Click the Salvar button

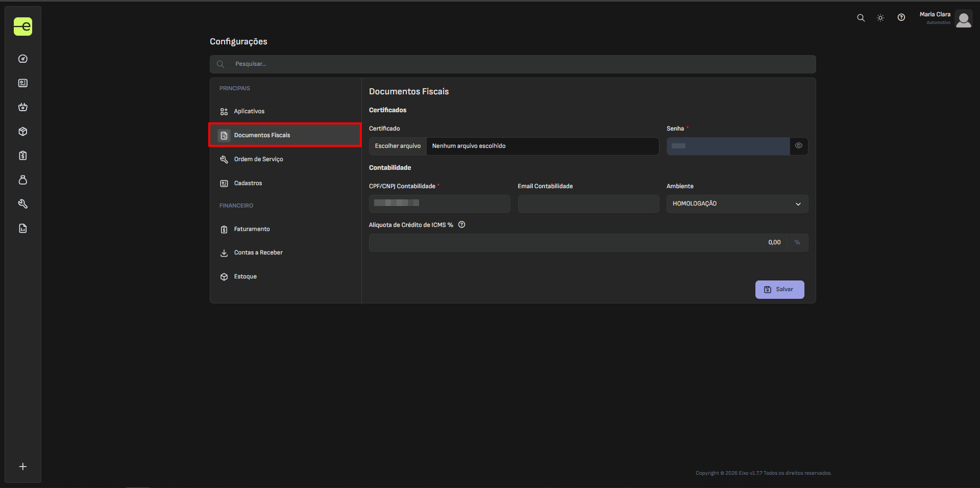coord(779,290)
